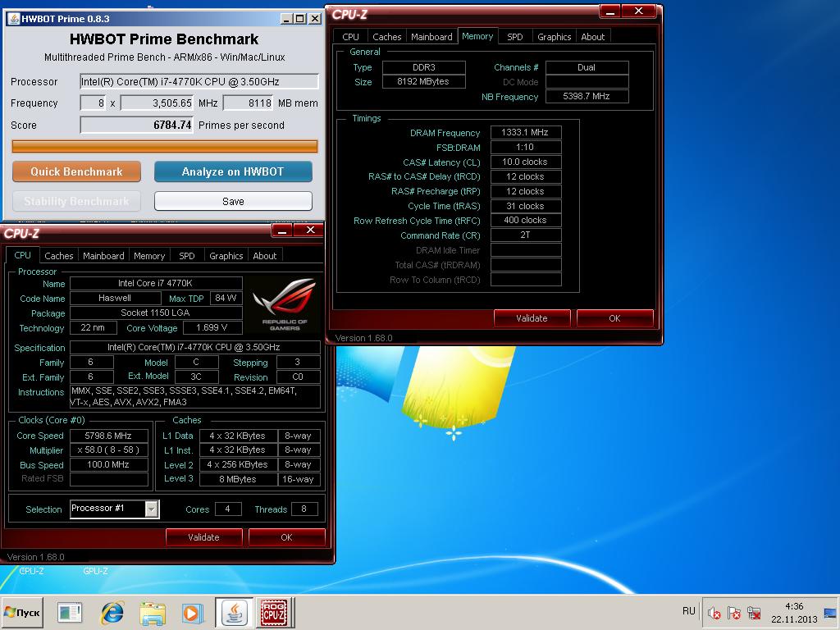840x630 pixels.
Task: Click OK in CPU-Z Memory window
Action: (x=614, y=318)
